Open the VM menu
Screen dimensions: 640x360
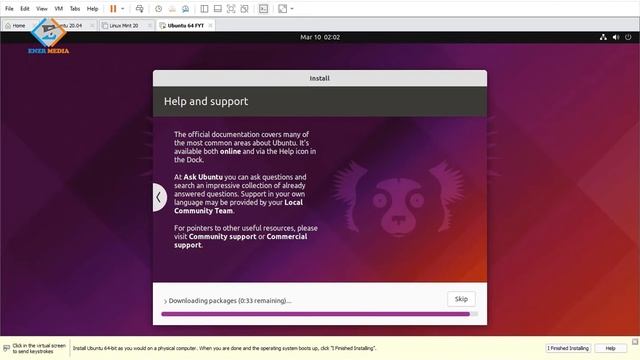coord(59,9)
